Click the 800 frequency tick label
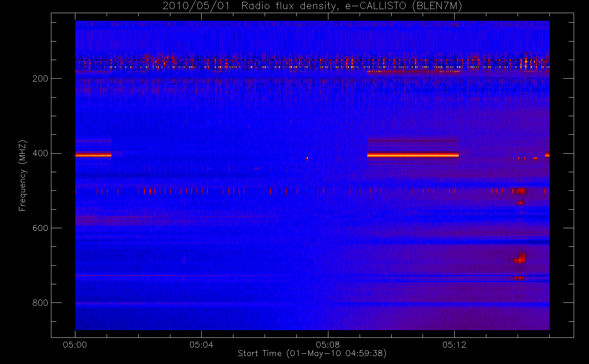This screenshot has width=589, height=364. point(40,303)
